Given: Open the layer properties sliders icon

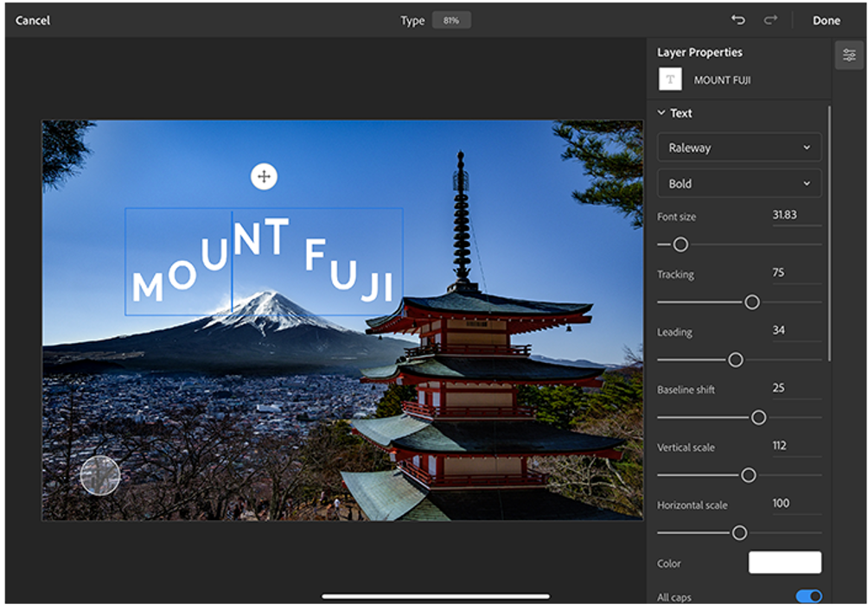Looking at the screenshot, I should click(x=849, y=55).
